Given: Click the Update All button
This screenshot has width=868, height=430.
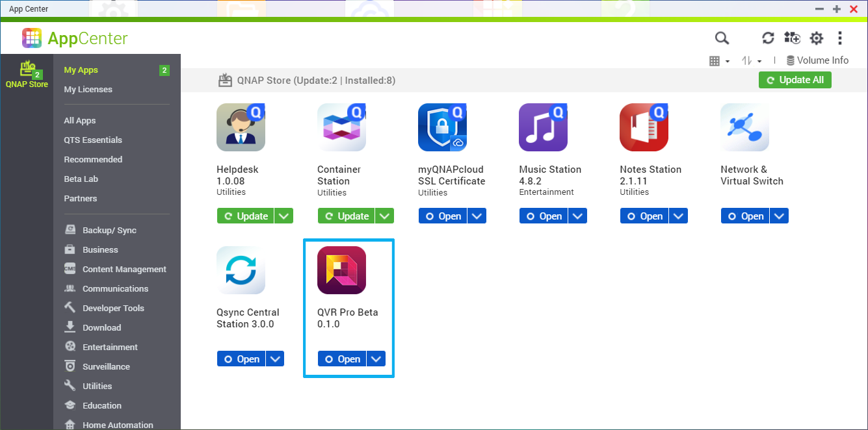Looking at the screenshot, I should pyautogui.click(x=795, y=80).
